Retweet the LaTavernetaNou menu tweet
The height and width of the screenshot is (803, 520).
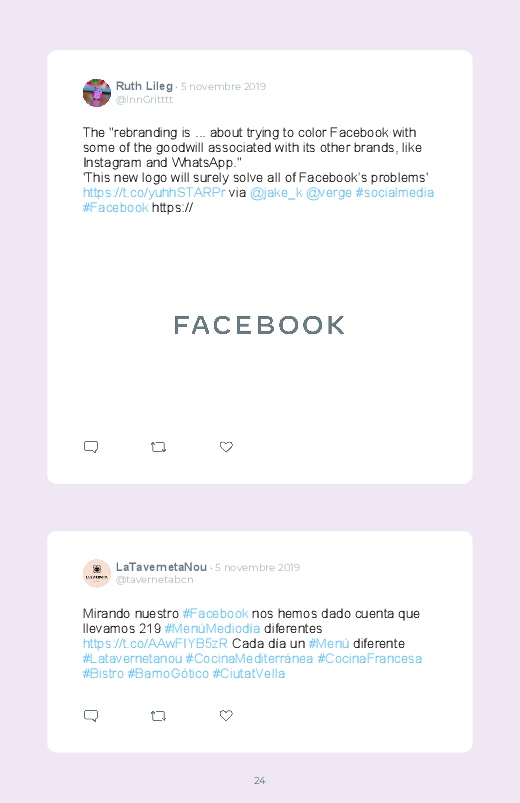pyautogui.click(x=158, y=715)
